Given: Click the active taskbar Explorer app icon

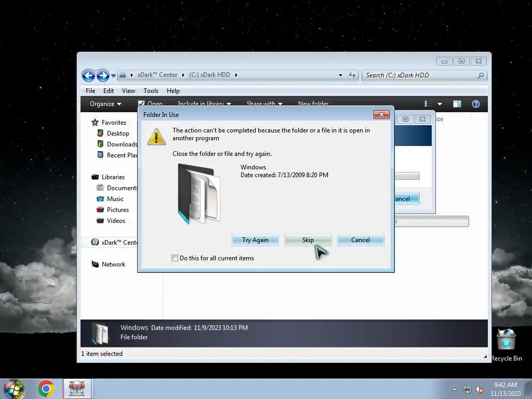Looking at the screenshot, I should (x=77, y=389).
